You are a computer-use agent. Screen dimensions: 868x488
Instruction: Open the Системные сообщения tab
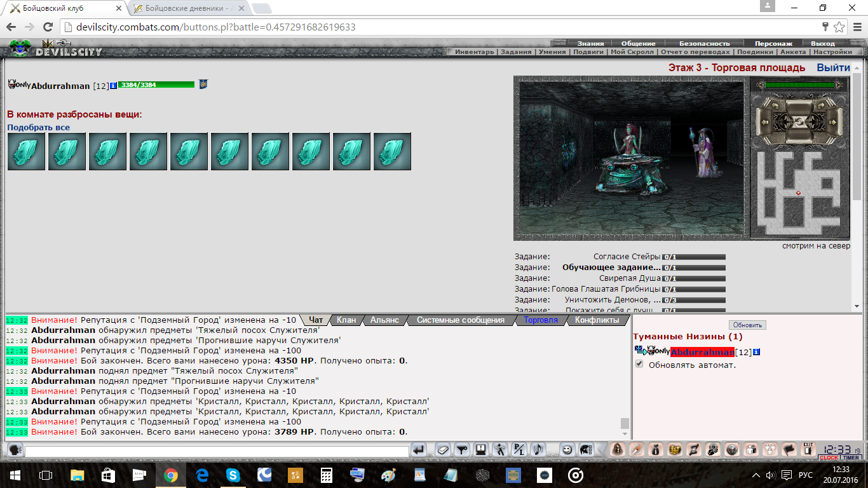pyautogui.click(x=461, y=320)
